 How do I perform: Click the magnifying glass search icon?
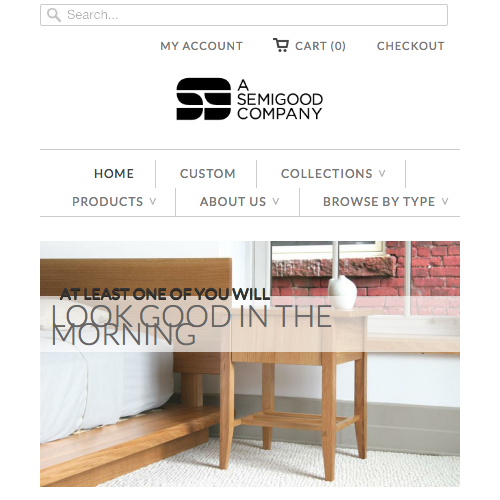(x=54, y=15)
